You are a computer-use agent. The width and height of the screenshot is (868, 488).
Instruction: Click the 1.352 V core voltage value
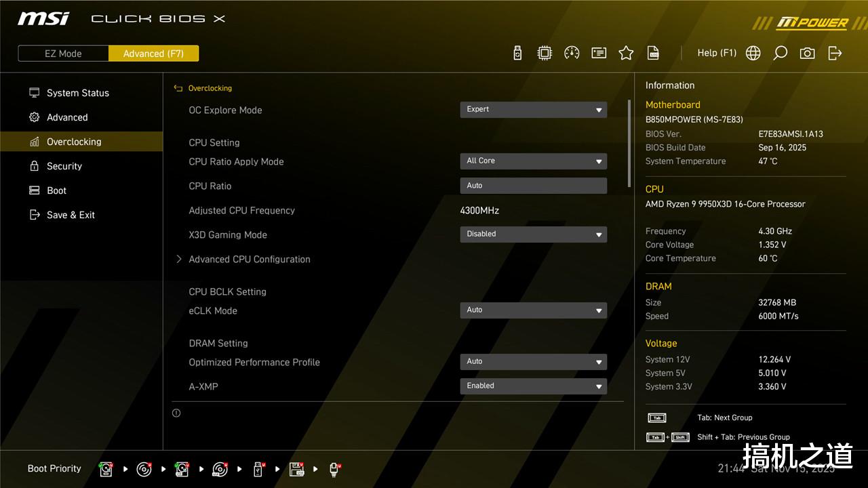pyautogui.click(x=772, y=245)
